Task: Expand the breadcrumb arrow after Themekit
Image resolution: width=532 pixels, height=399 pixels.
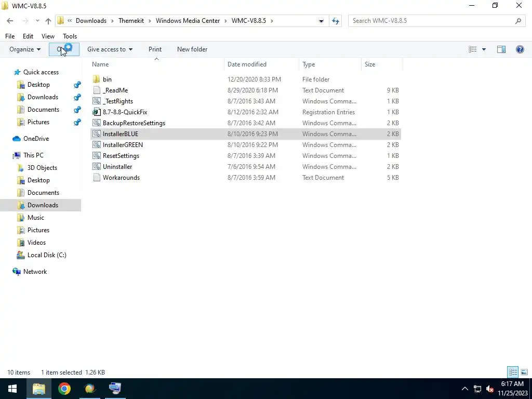Action: [x=150, y=21]
